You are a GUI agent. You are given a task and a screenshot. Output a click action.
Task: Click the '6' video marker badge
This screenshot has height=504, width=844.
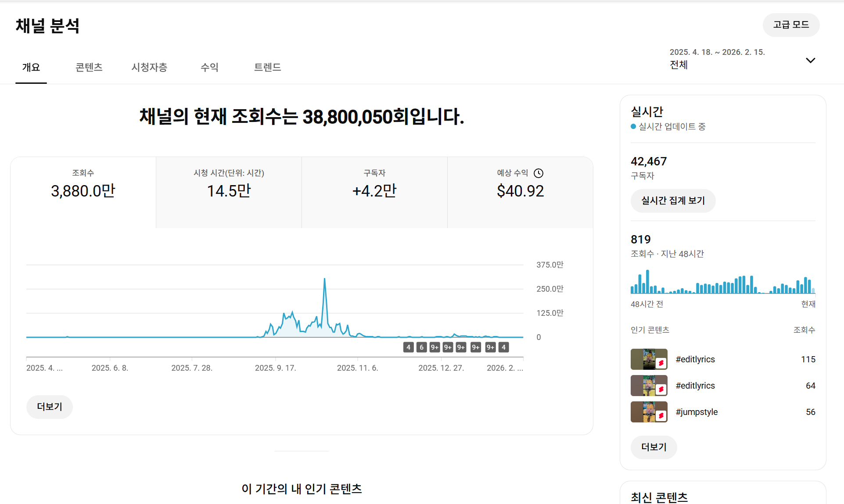(x=421, y=347)
